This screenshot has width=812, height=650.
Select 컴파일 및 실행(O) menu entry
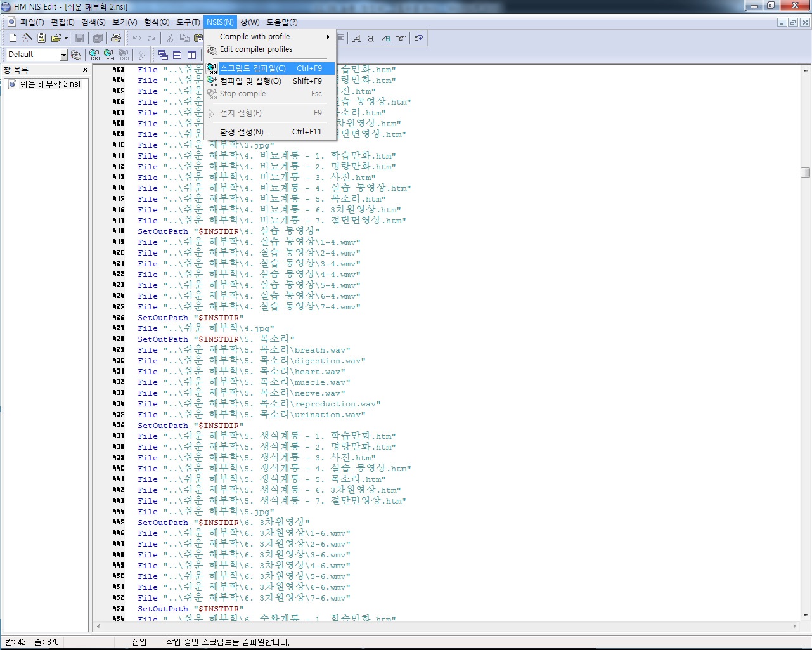coord(269,81)
